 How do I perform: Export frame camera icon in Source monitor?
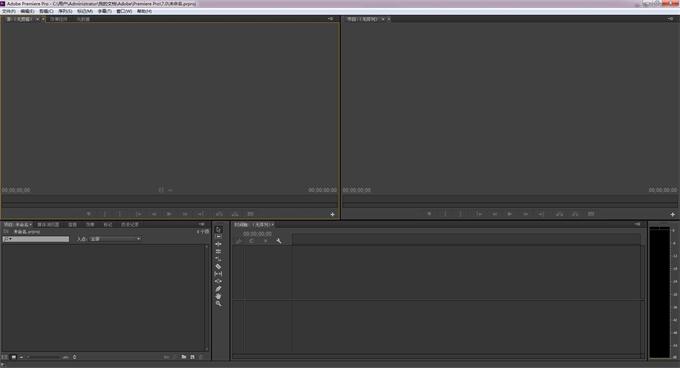(x=251, y=214)
